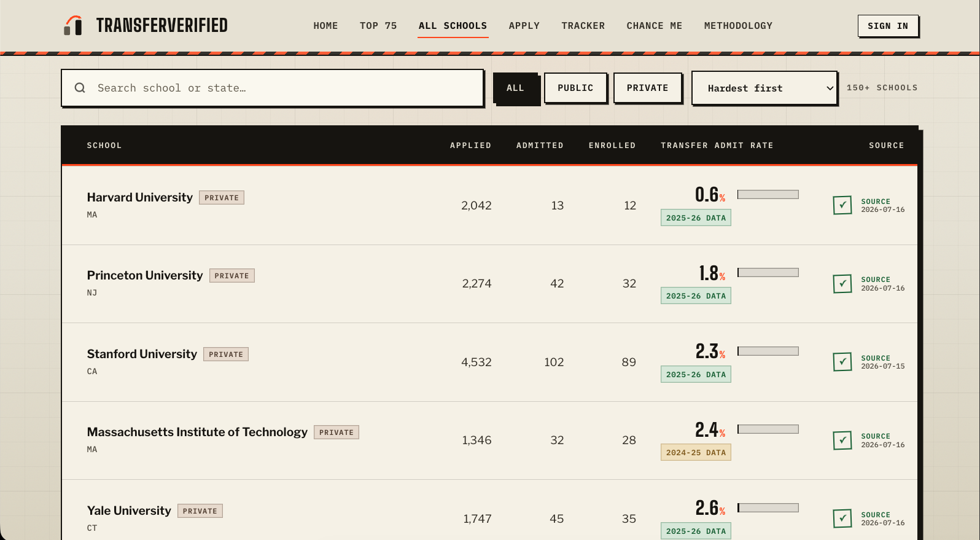Click the 150+ SCHOOLS count label
980x540 pixels.
click(x=882, y=88)
